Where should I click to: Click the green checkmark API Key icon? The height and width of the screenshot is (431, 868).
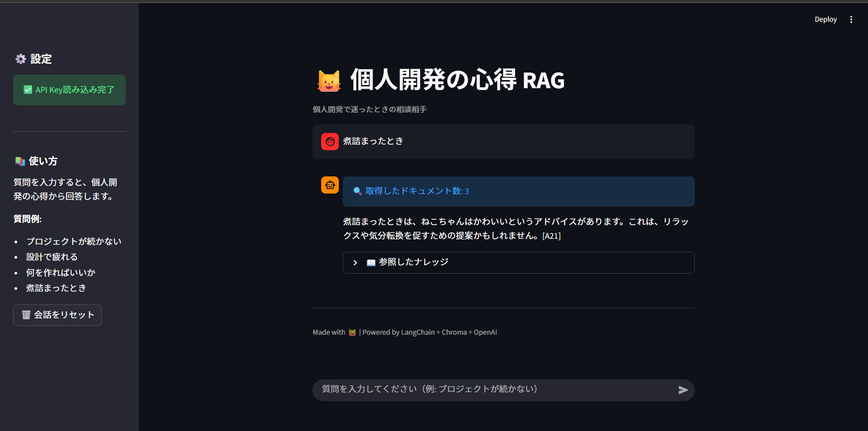tap(27, 90)
